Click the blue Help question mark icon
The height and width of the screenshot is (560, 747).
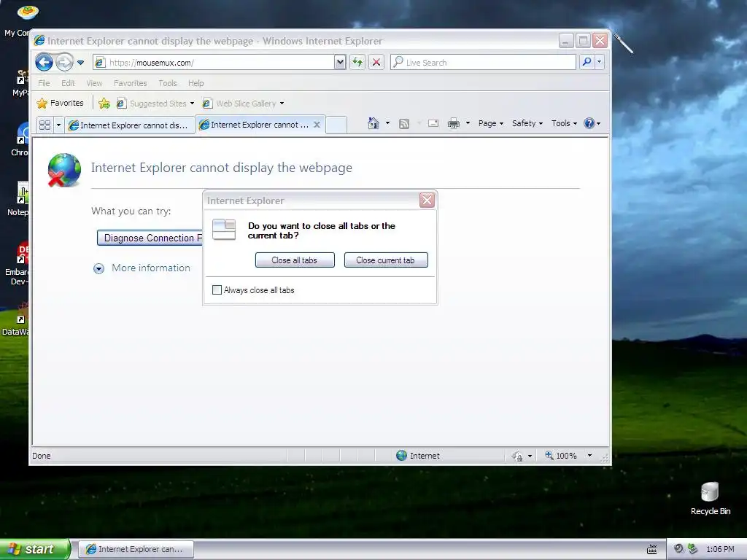pyautogui.click(x=589, y=123)
